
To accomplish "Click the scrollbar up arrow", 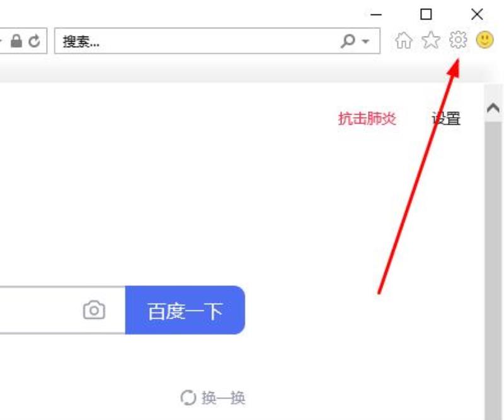I will click(493, 108).
